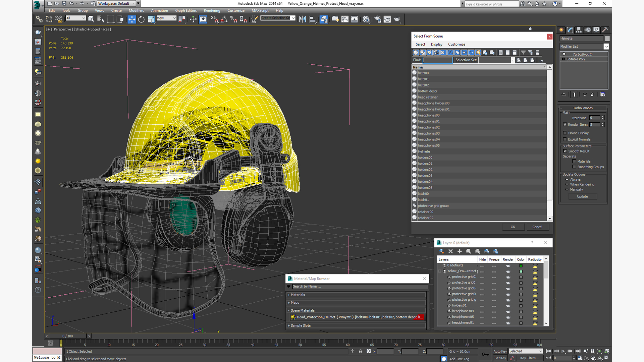Open Selection Set dropdown in Select From Scene
644x362 pixels.
coord(513,60)
